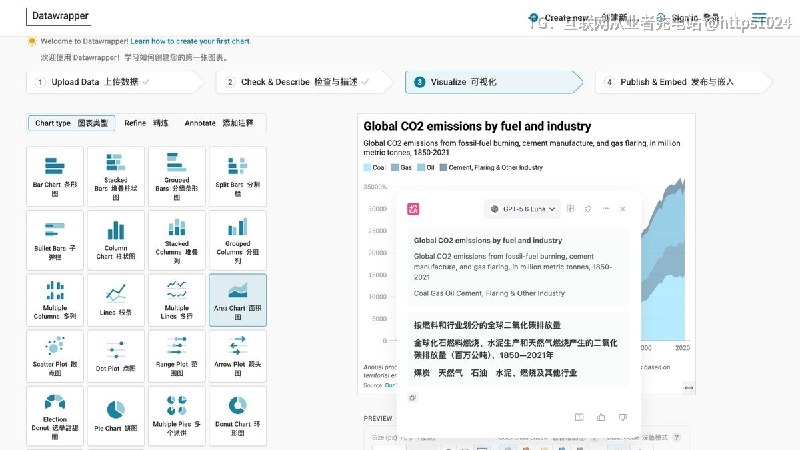Select the Split Bars chart type

[238, 177]
